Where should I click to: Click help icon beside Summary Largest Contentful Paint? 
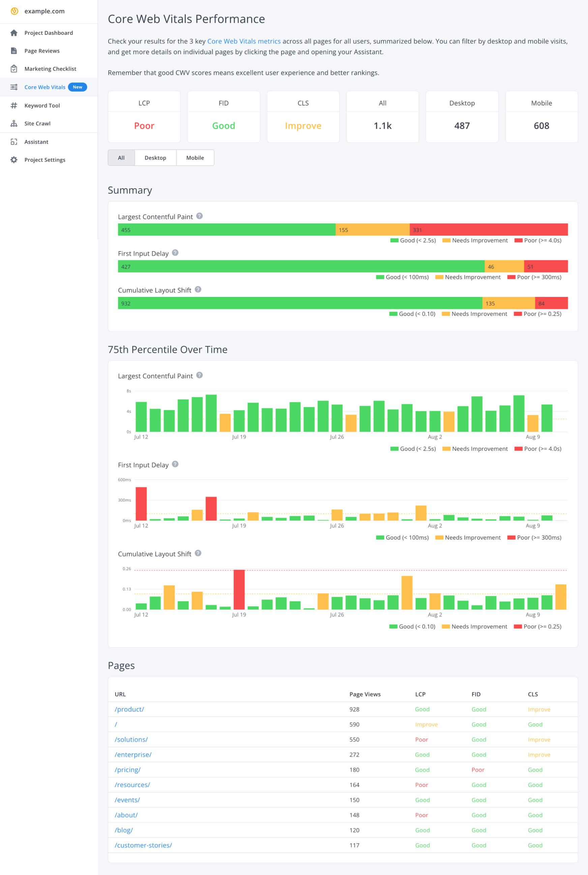click(200, 216)
